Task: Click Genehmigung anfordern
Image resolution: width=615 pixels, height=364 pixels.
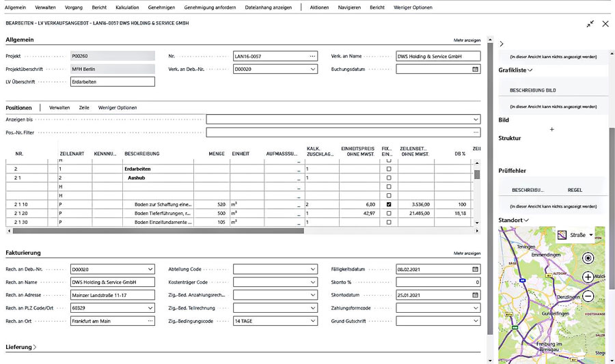Action: (210, 8)
